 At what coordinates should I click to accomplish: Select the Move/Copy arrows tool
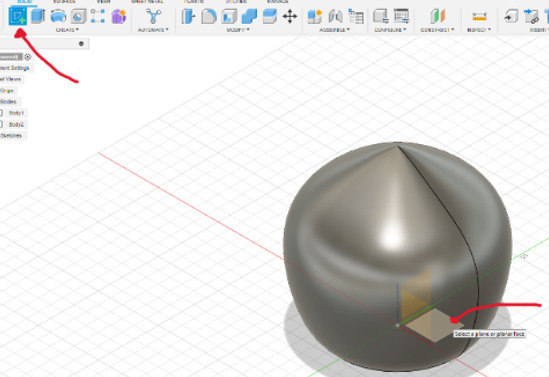pyautogui.click(x=290, y=16)
